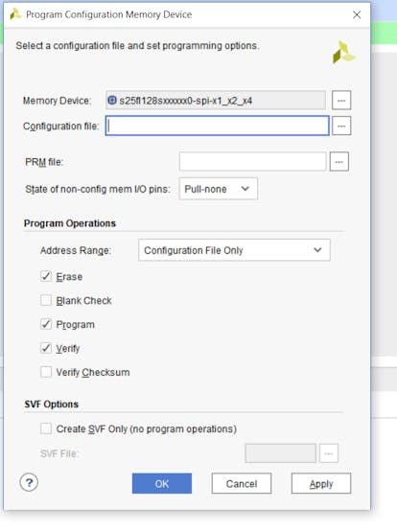Click the Cancel button
Screen dimensions: 397x532
[x=242, y=483]
